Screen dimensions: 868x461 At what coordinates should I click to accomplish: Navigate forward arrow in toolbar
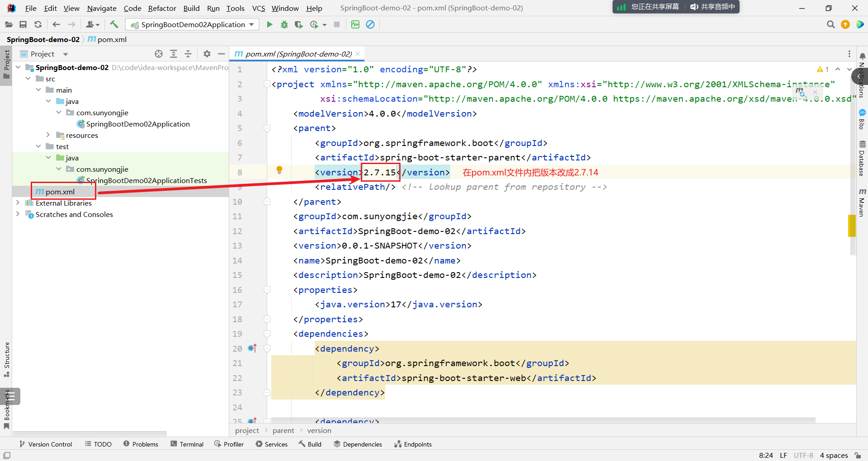[71, 24]
